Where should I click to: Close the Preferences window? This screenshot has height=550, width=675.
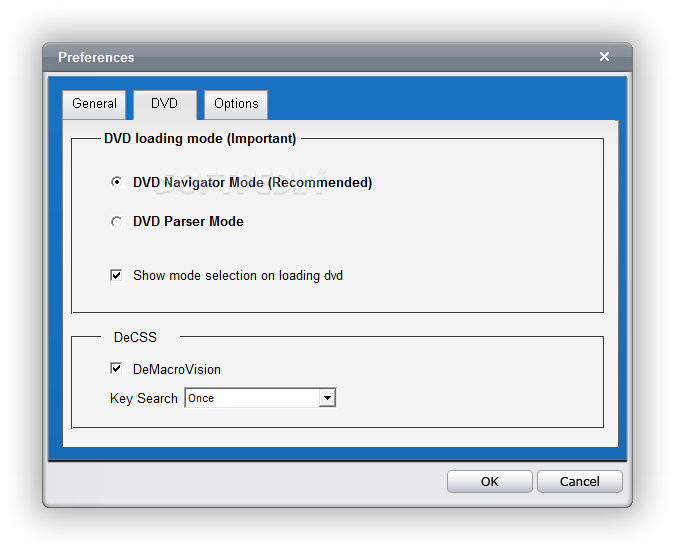[604, 56]
